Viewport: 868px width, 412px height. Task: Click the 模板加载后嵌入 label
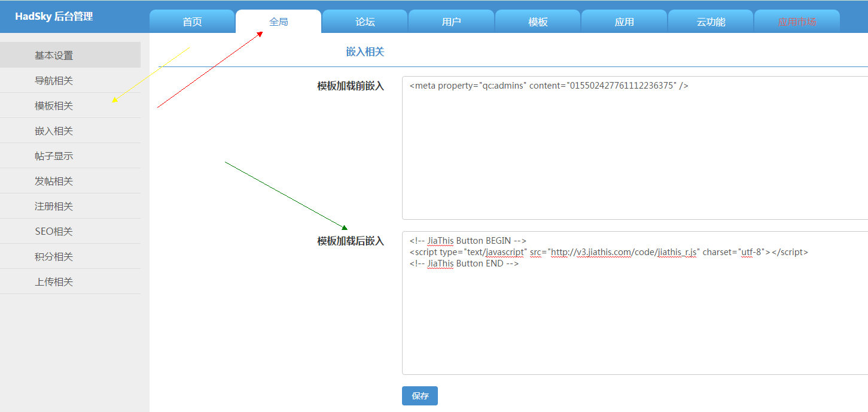tap(351, 241)
